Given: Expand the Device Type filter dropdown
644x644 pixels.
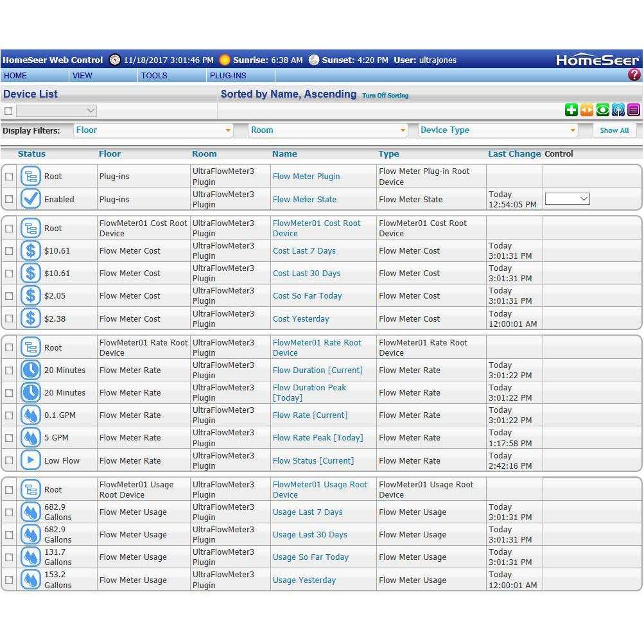Looking at the screenshot, I should (x=498, y=130).
